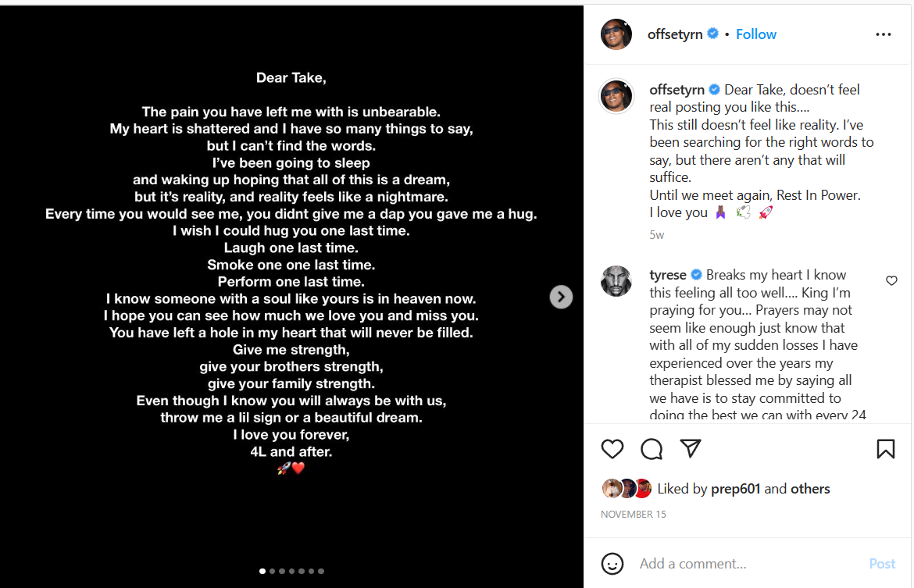
Task: Go to the next carousel slide
Action: pyautogui.click(x=561, y=297)
